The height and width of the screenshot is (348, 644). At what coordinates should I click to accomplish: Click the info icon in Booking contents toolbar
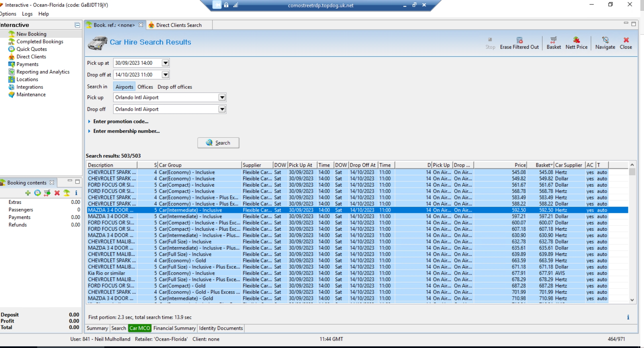(76, 193)
